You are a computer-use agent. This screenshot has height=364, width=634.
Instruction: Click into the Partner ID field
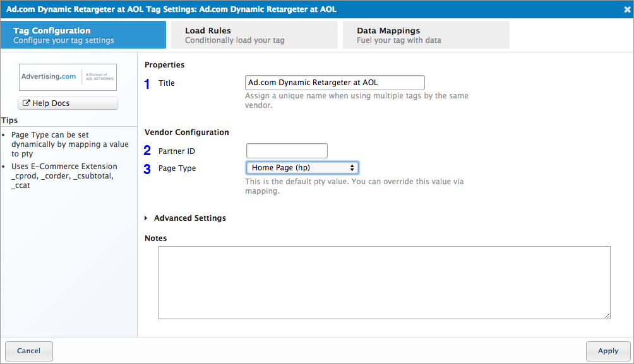[x=287, y=151]
